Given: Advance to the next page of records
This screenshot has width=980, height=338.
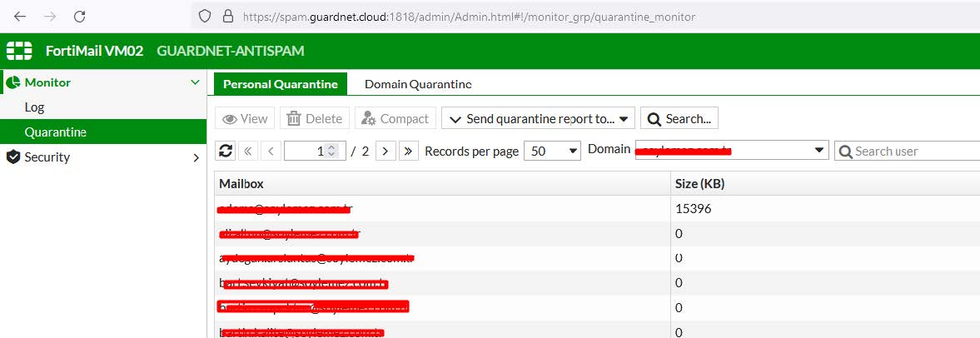Looking at the screenshot, I should (x=385, y=151).
